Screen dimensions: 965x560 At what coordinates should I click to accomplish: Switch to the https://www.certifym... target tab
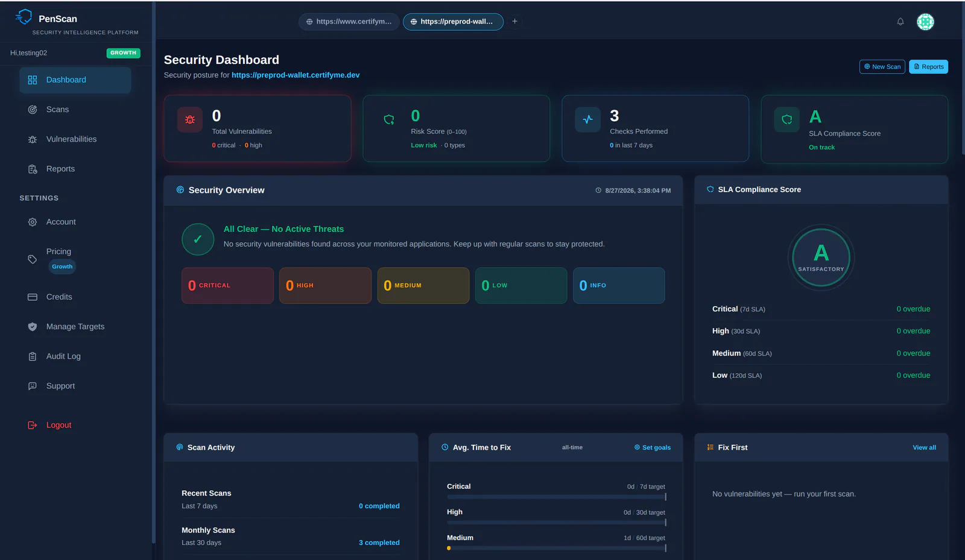[349, 22]
